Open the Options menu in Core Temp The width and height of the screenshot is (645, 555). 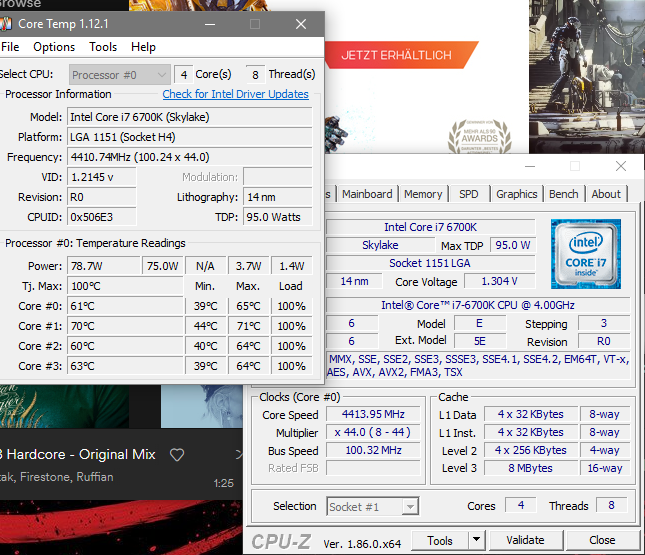point(54,47)
